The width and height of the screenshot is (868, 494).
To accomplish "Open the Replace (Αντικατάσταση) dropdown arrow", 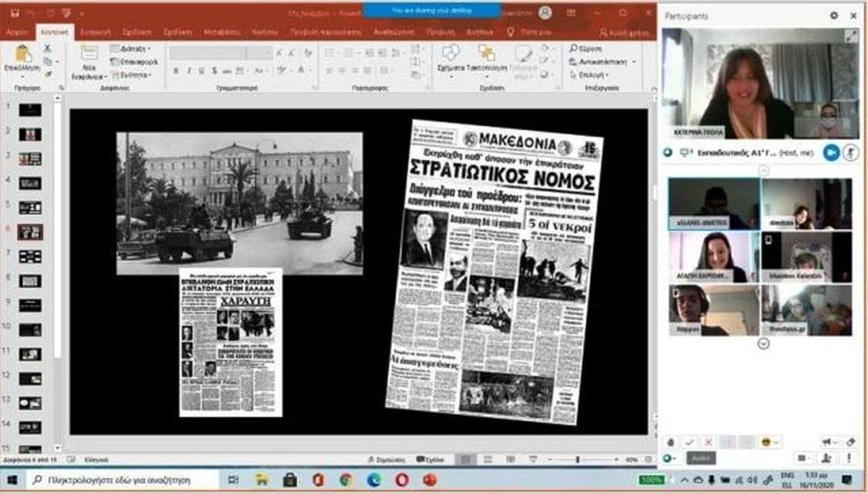I will click(634, 62).
